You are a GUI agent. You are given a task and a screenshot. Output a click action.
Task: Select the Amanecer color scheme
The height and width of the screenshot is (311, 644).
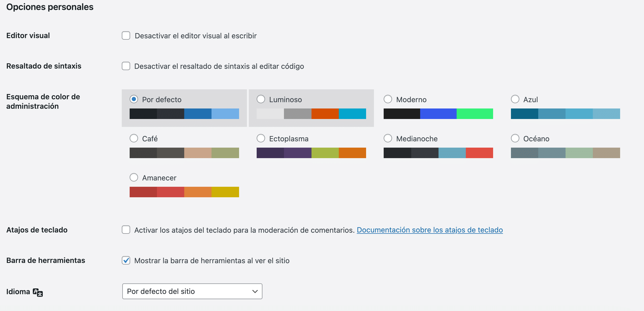(134, 178)
